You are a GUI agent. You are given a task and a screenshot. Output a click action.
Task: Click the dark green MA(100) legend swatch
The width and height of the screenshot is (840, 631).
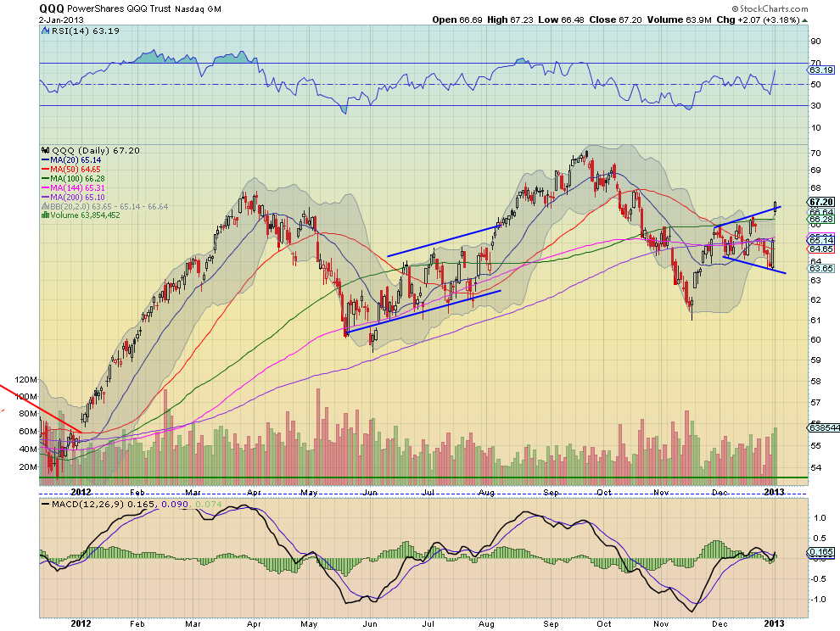click(46, 178)
